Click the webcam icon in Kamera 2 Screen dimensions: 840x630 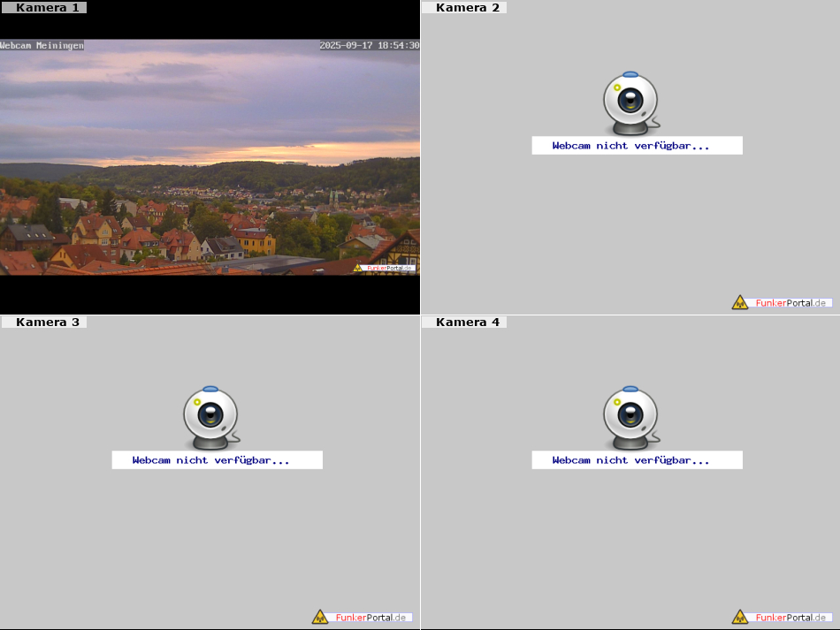[x=631, y=103]
